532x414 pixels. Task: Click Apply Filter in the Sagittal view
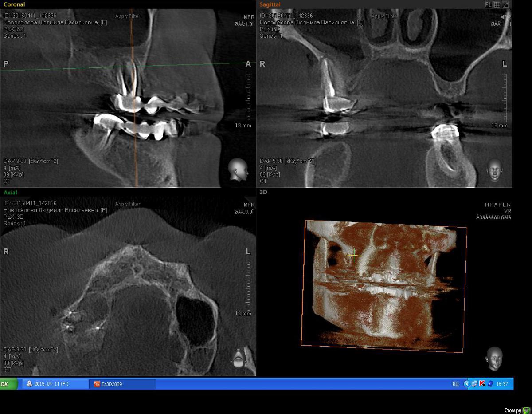point(384,16)
